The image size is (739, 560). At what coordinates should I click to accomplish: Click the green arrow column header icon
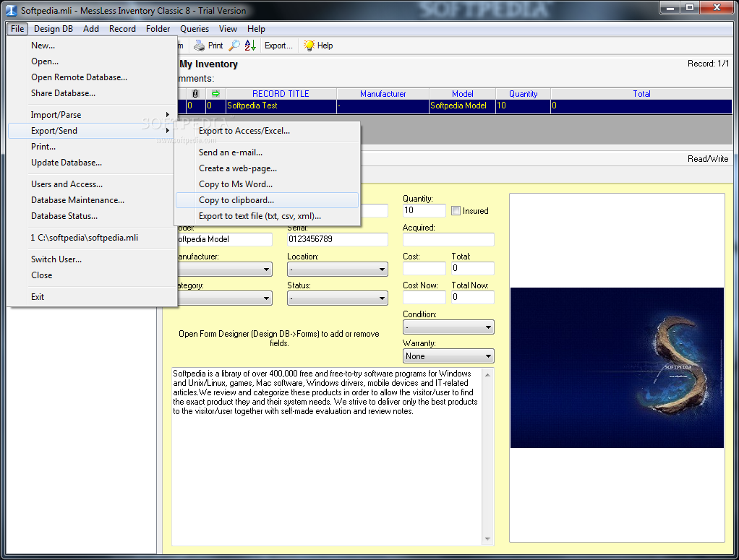tap(216, 94)
